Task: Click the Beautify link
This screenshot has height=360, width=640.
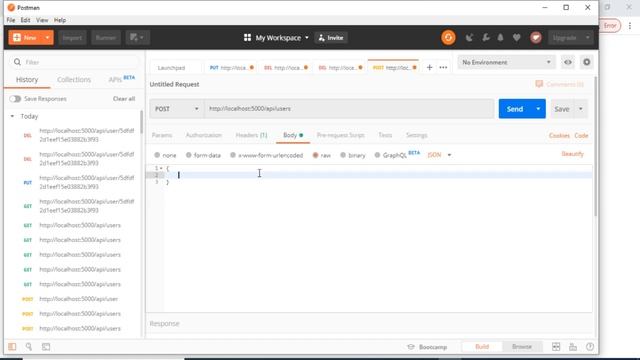Action: point(573,154)
